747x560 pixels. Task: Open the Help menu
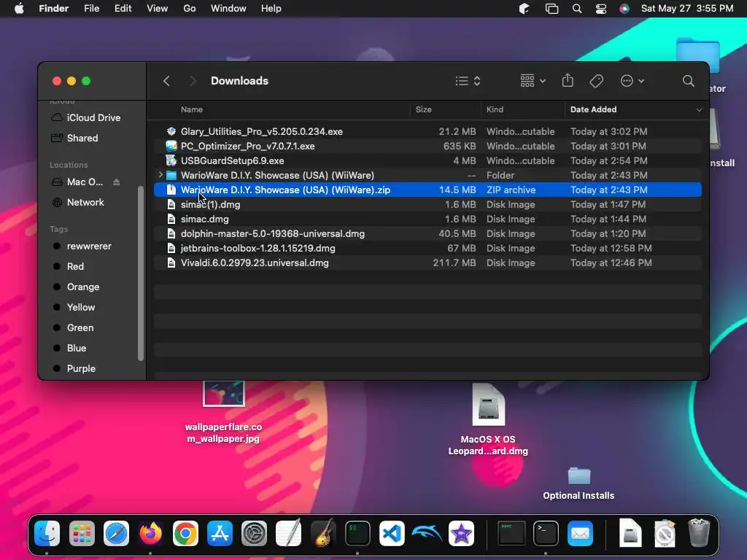click(x=271, y=9)
